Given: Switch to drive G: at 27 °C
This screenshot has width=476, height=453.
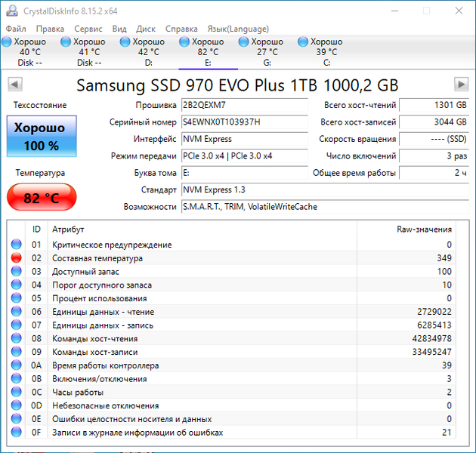Looking at the screenshot, I should pyautogui.click(x=267, y=52).
